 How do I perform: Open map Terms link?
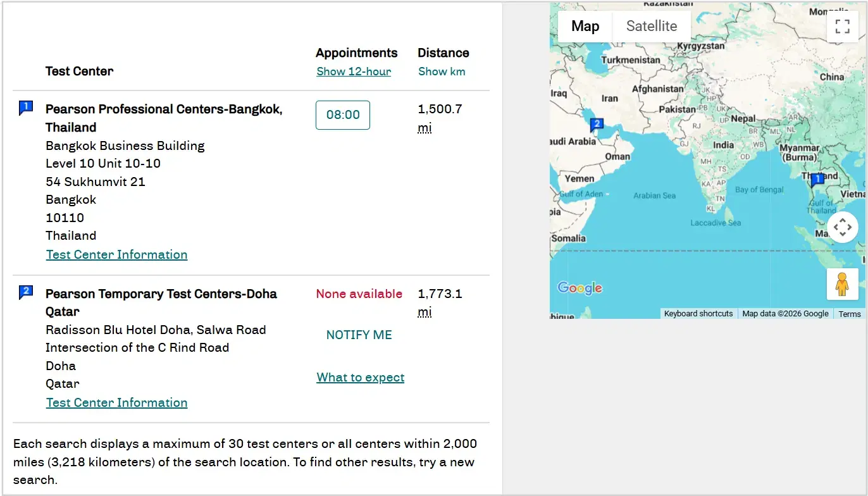click(850, 314)
